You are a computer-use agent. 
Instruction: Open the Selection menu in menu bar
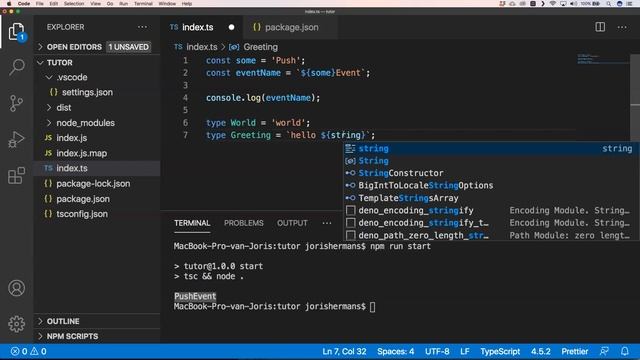pos(74,4)
